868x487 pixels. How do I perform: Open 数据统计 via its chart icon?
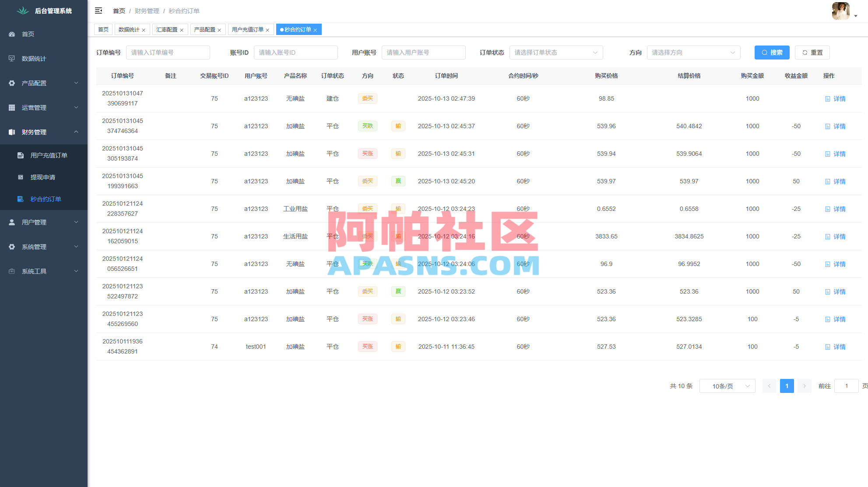coord(11,58)
